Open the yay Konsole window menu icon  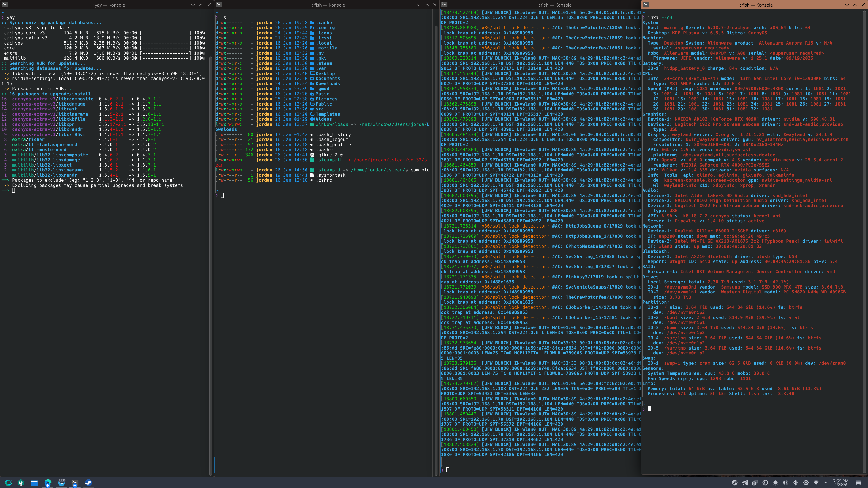tap(5, 5)
